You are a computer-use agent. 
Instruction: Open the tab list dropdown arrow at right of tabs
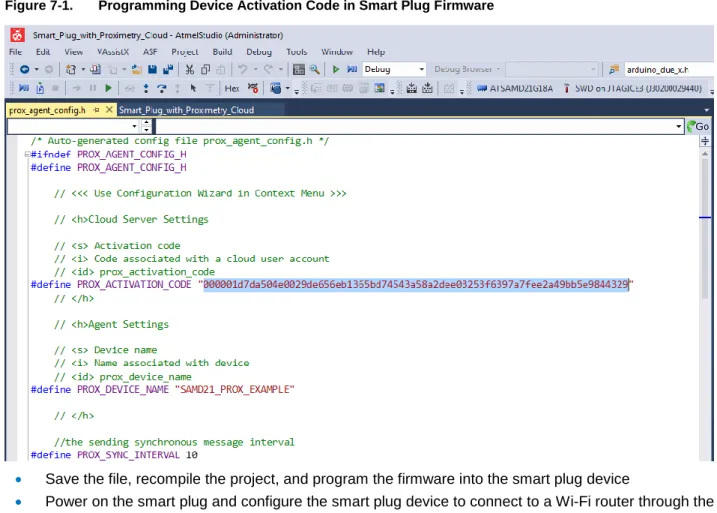(x=706, y=110)
